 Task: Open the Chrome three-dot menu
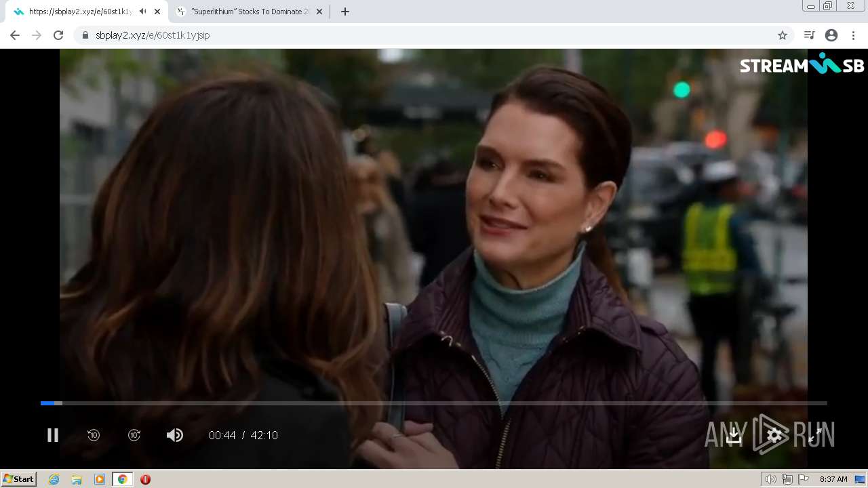pyautogui.click(x=853, y=35)
